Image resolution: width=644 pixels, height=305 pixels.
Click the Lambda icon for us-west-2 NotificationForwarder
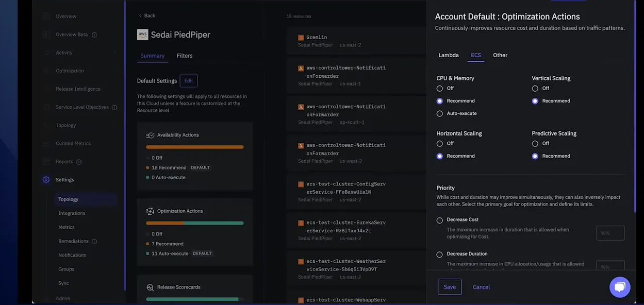(x=301, y=145)
